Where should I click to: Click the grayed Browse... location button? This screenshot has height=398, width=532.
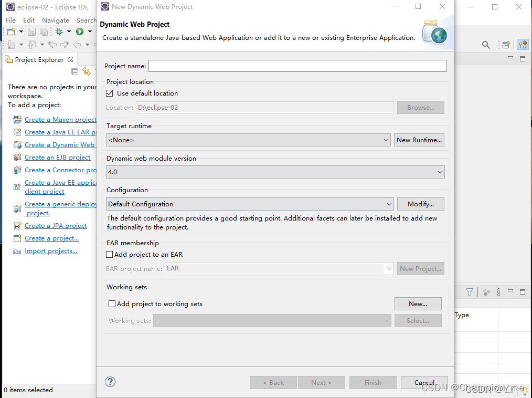[421, 107]
